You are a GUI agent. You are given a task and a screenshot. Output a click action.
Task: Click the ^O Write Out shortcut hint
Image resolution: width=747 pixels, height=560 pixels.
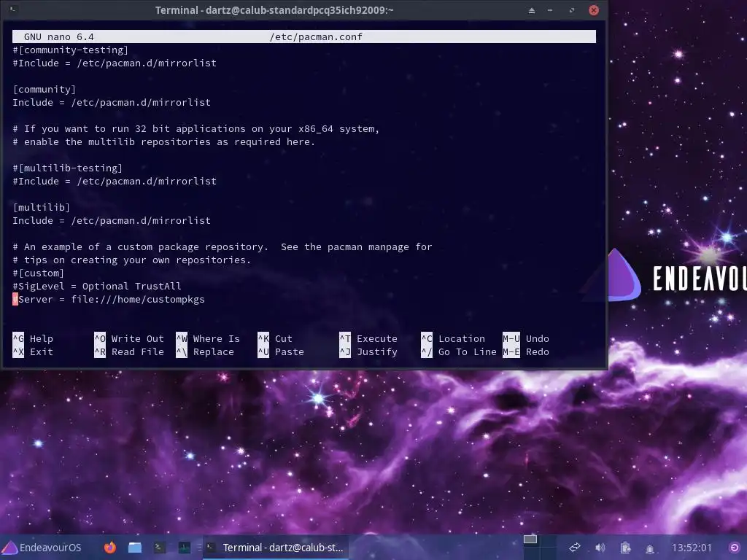coord(129,338)
